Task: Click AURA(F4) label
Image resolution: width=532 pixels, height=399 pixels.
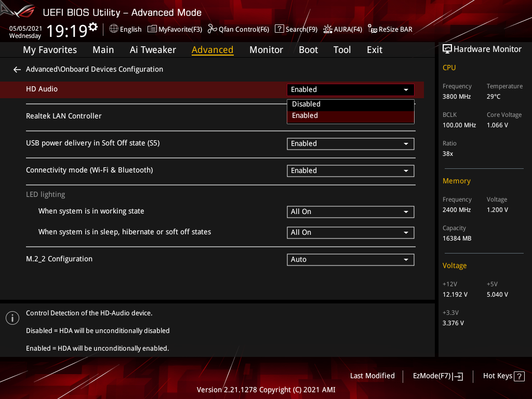Action: point(348,30)
